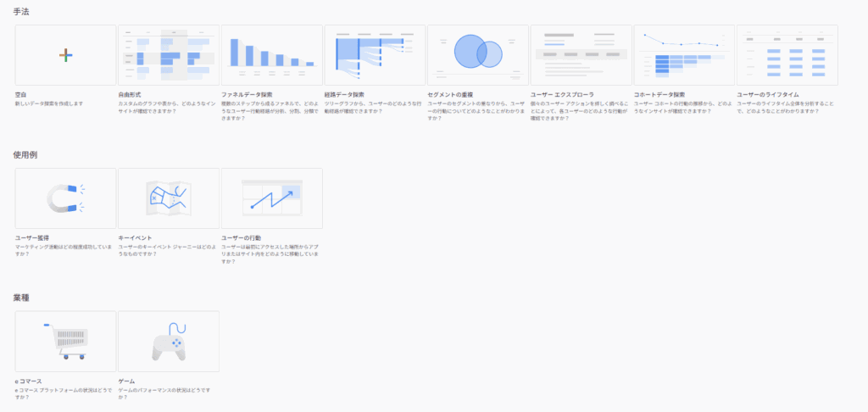
Task: Click the ファネルデータ探索 title label
Action: [247, 95]
